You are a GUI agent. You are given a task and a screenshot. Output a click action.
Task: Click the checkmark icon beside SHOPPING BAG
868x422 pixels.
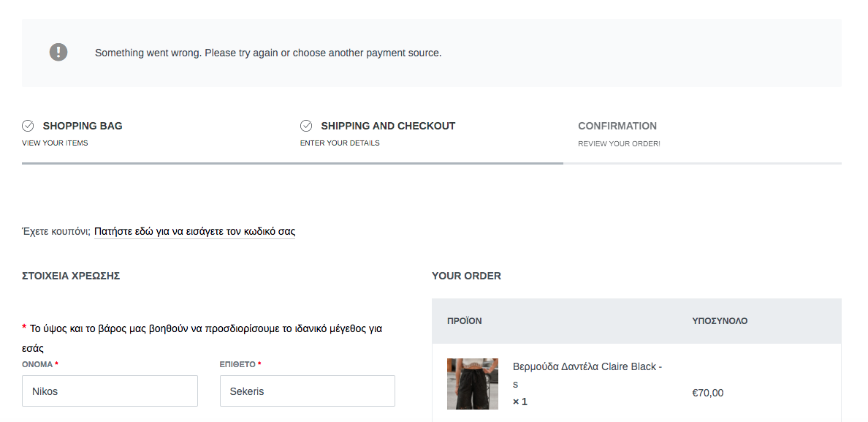pyautogui.click(x=29, y=125)
